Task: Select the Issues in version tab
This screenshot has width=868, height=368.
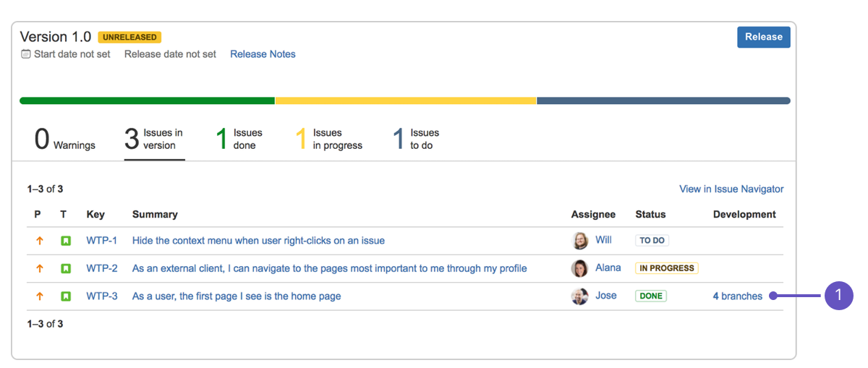Action: [x=154, y=139]
